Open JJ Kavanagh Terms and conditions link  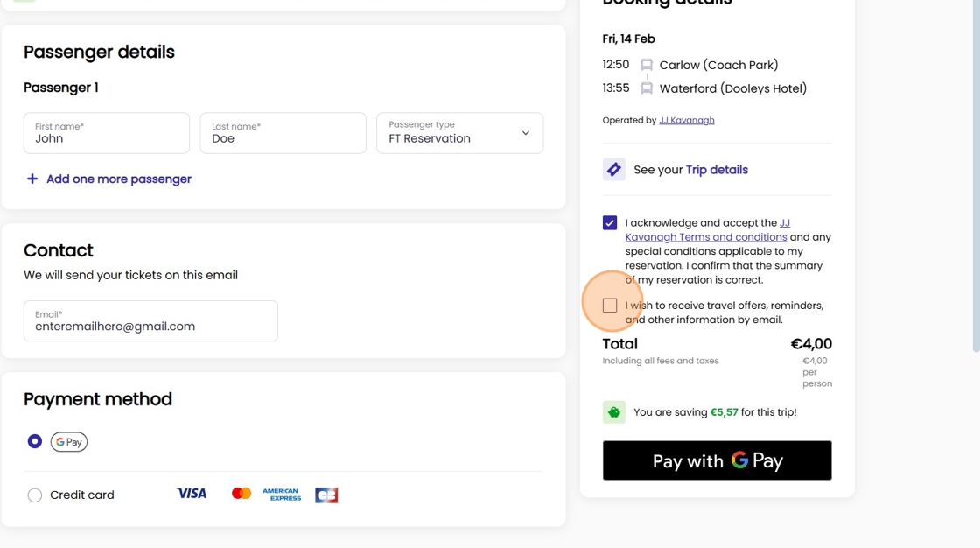coord(706,230)
